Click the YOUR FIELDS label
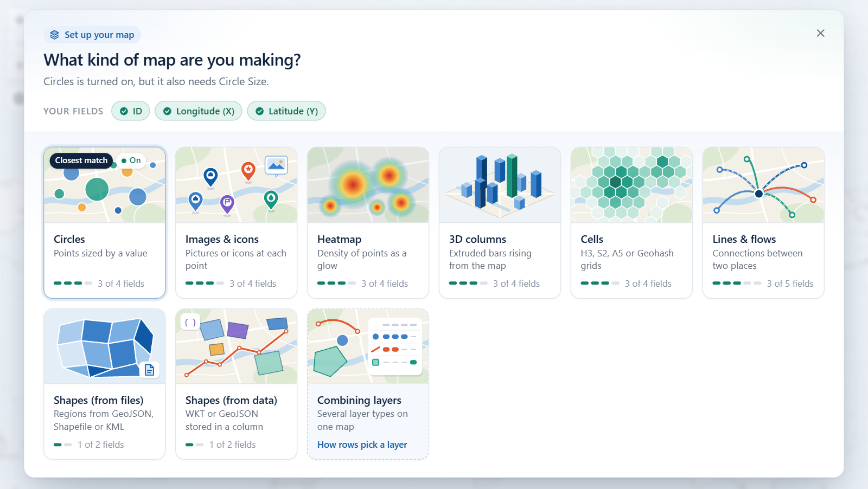Image resolution: width=868 pixels, height=489 pixels. (x=73, y=111)
